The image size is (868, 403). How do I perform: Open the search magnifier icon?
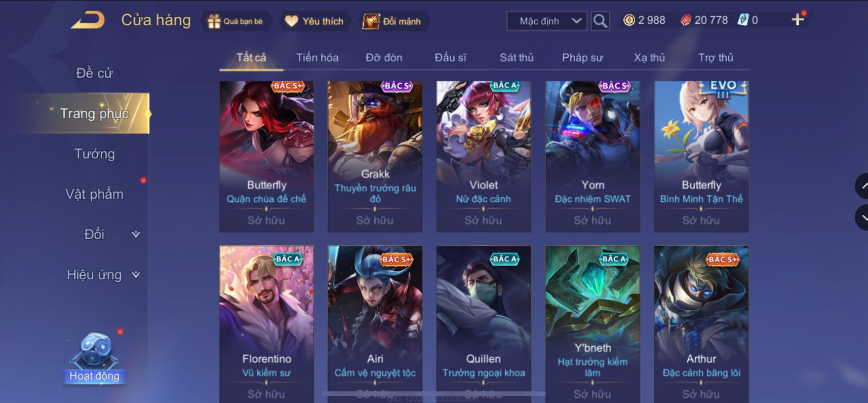pos(600,21)
